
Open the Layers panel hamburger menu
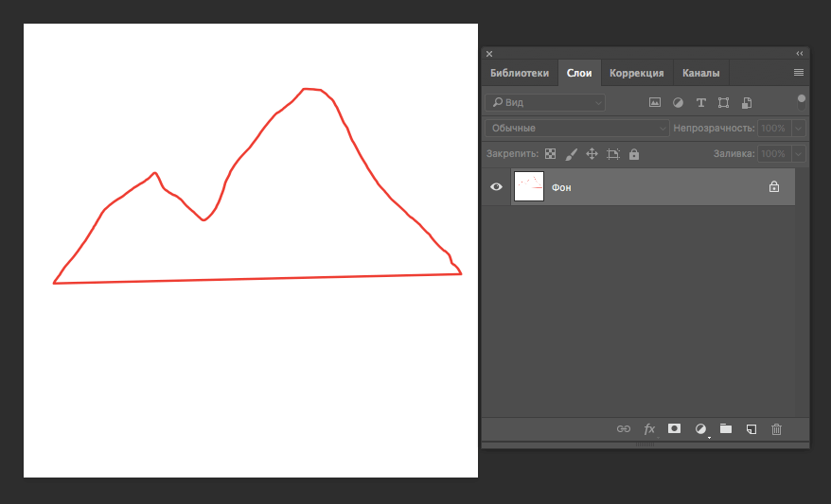(798, 73)
